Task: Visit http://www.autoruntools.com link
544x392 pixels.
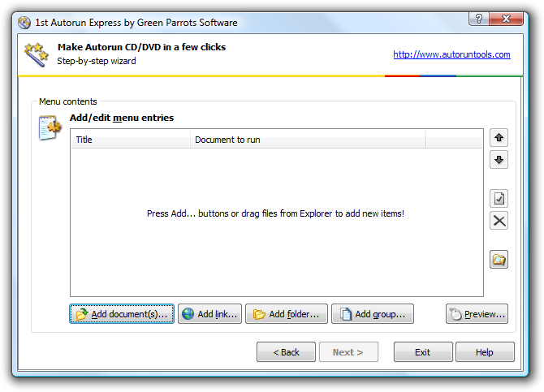Action: point(451,54)
